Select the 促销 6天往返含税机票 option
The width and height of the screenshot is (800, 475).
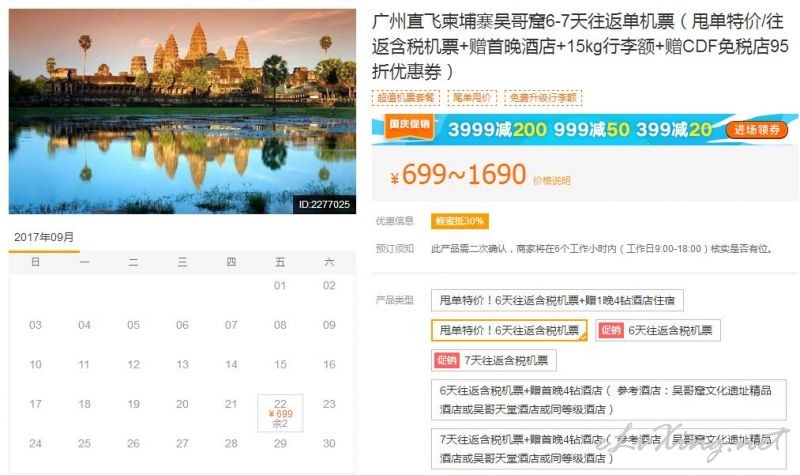coord(658,330)
